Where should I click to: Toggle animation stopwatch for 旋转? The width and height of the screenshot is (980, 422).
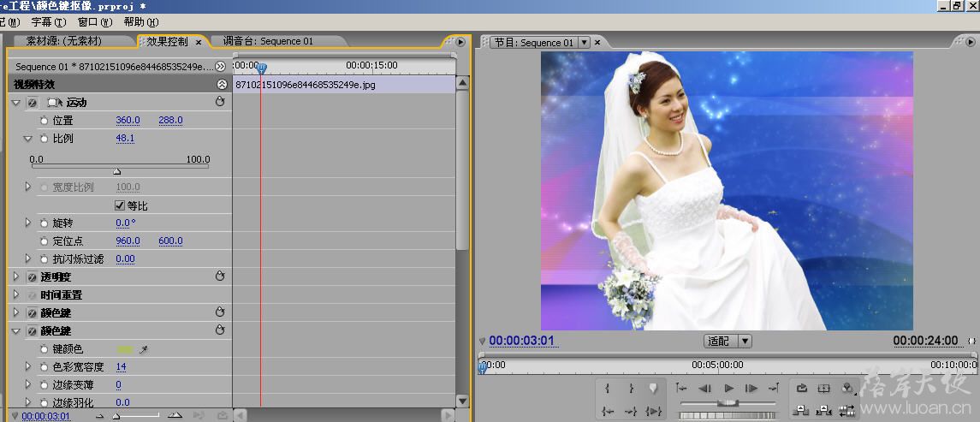coord(44,223)
